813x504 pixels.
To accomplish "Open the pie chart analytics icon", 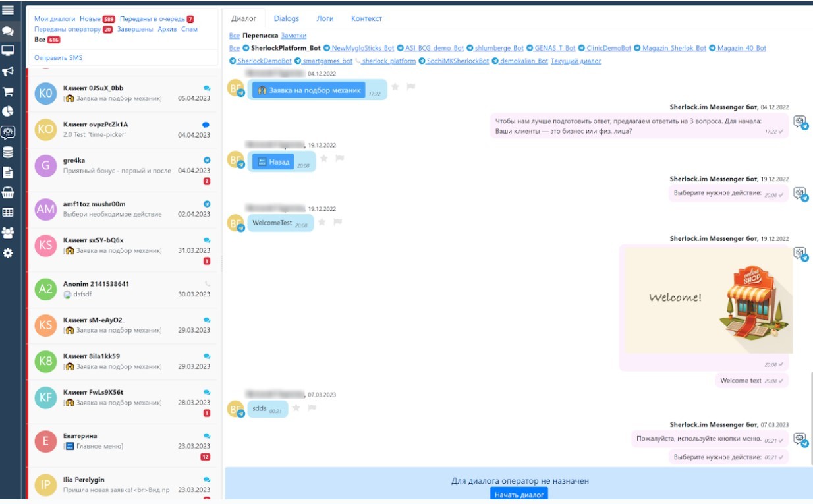I will tap(9, 111).
